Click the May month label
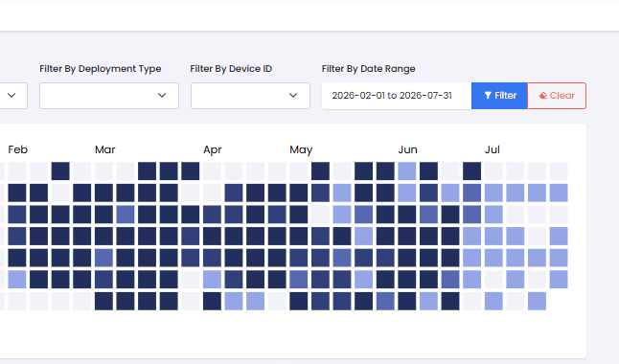This screenshot has width=619, height=364. 301,150
